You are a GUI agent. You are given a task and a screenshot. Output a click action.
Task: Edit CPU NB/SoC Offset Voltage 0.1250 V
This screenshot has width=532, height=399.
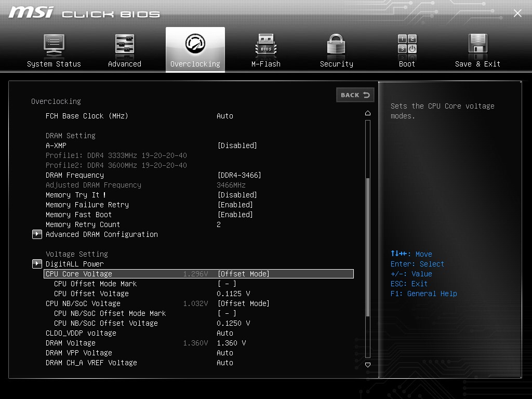coord(233,323)
